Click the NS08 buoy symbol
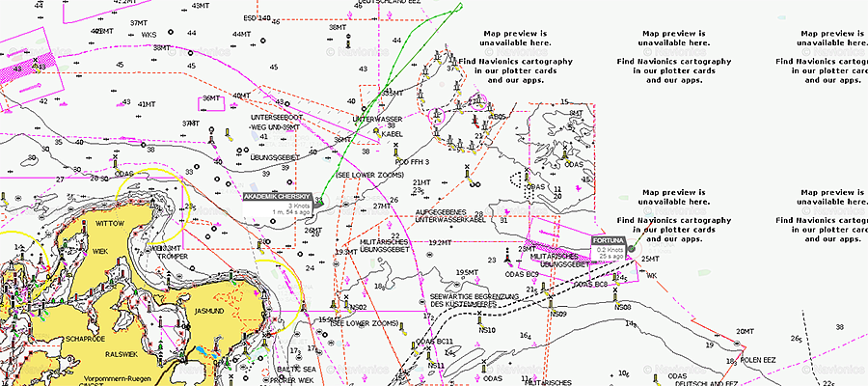 coord(615,297)
